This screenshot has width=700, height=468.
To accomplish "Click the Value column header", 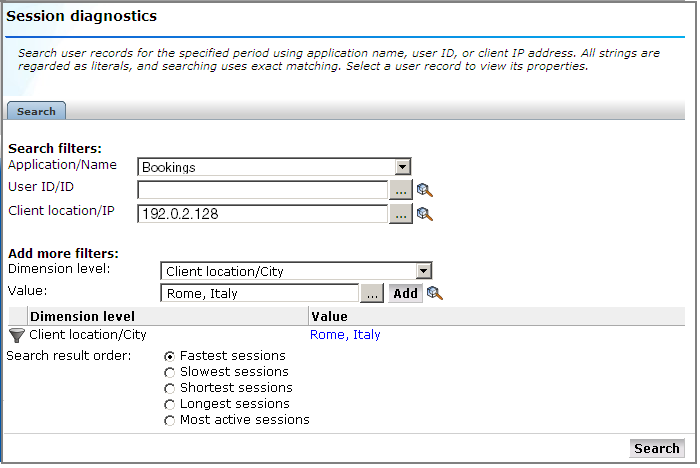I will (497, 316).
